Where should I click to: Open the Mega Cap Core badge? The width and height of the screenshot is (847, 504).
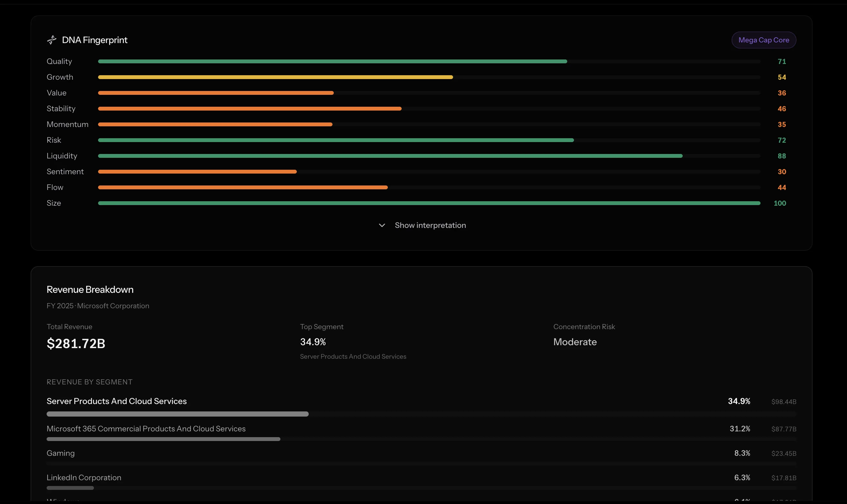pos(764,40)
